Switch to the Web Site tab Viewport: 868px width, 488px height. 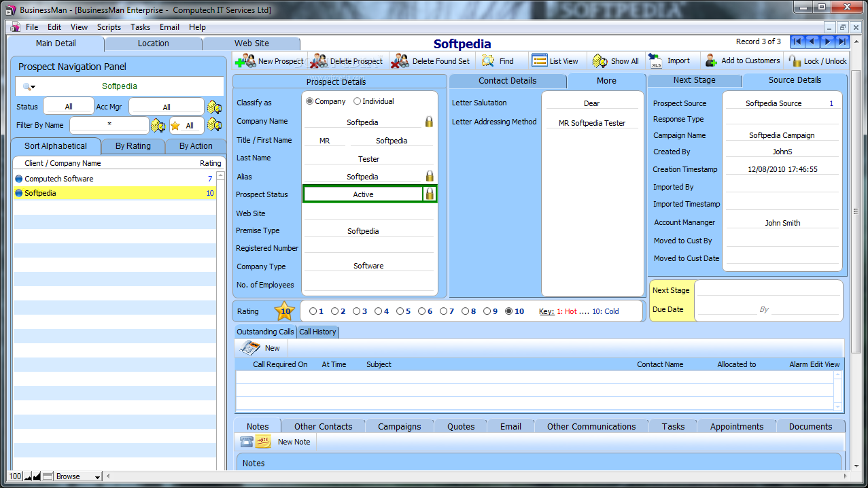coord(251,43)
